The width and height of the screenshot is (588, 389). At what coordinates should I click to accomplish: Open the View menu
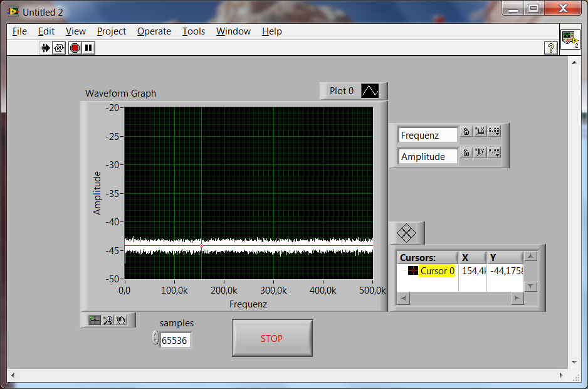point(76,31)
